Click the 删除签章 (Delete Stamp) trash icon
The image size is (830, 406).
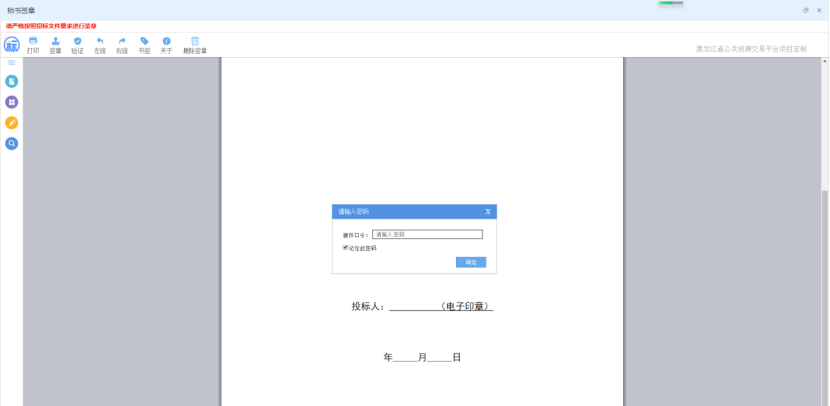[x=195, y=44]
